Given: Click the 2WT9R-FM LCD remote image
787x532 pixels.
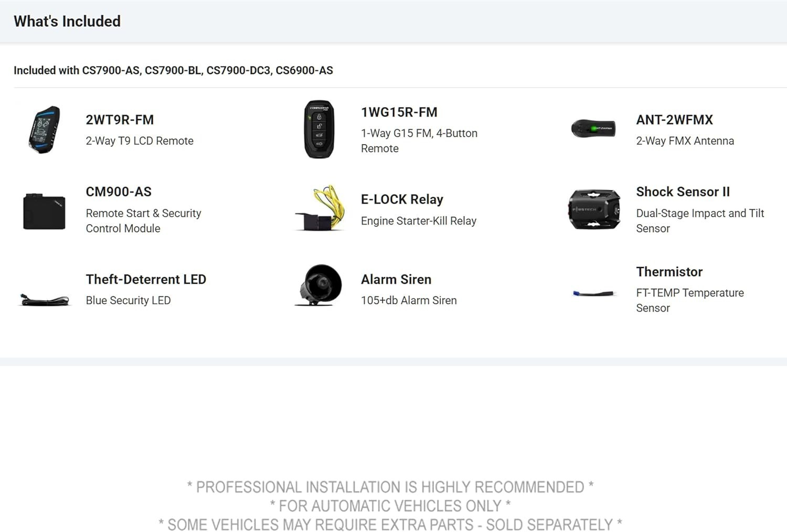Looking at the screenshot, I should tap(44, 130).
